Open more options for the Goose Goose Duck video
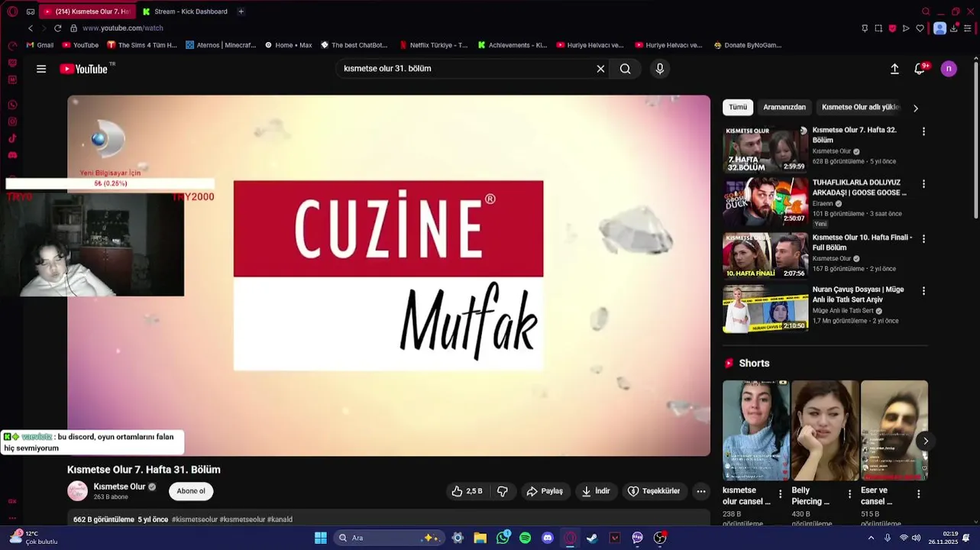Viewport: 980px width, 550px height. point(923,184)
